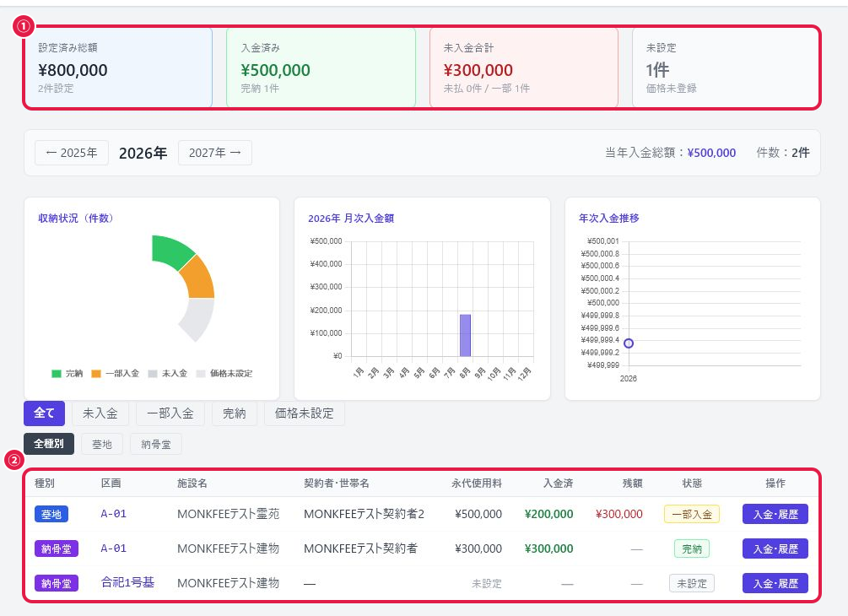Select the 全種別 type filter
Screen dimensions: 848x616
(49, 444)
